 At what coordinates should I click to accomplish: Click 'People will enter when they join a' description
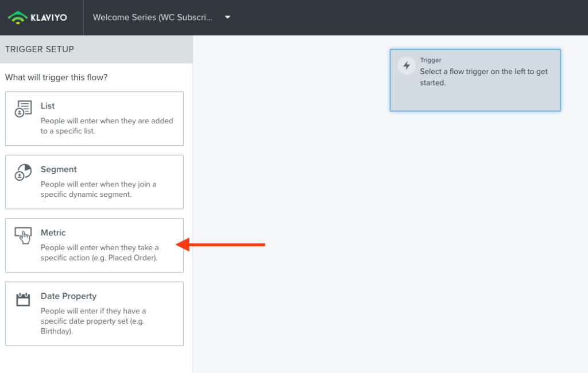click(99, 184)
